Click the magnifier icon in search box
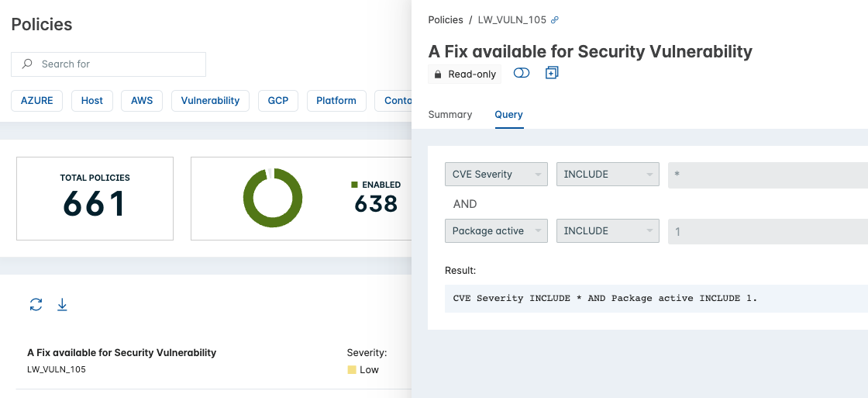The width and height of the screenshot is (868, 398). tap(26, 64)
